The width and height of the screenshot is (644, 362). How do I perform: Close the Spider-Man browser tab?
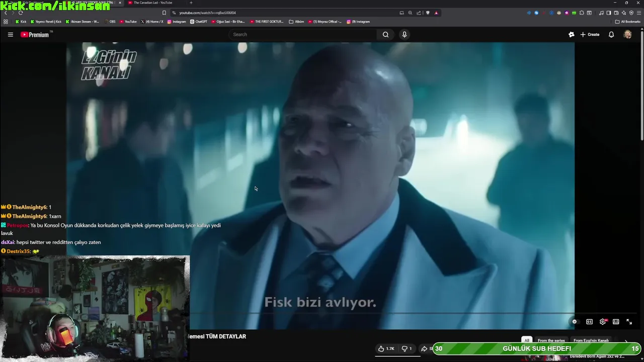(x=120, y=3)
